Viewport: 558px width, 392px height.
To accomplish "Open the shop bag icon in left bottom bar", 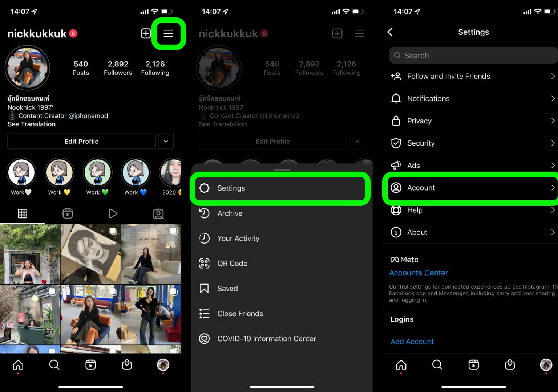I will (127, 364).
